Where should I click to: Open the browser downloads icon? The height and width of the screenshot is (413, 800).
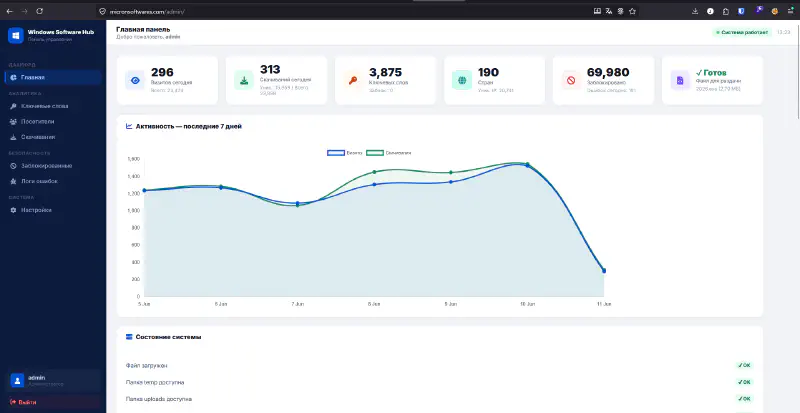tap(695, 11)
